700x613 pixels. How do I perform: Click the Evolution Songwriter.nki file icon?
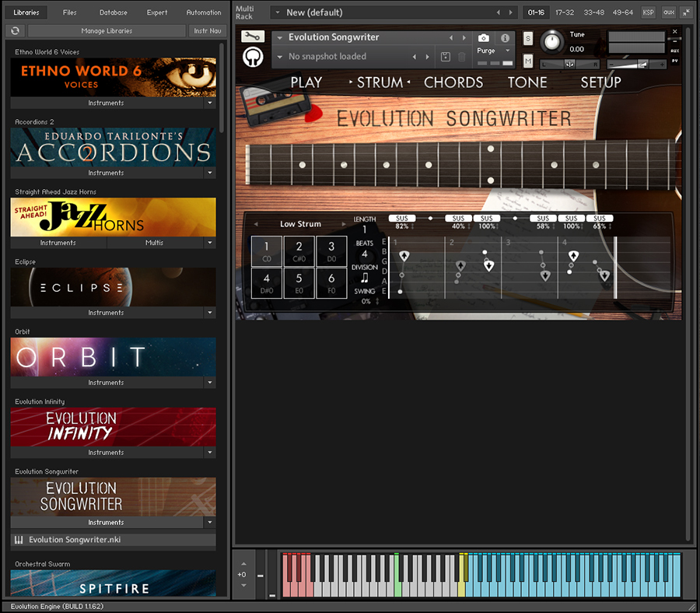click(19, 540)
